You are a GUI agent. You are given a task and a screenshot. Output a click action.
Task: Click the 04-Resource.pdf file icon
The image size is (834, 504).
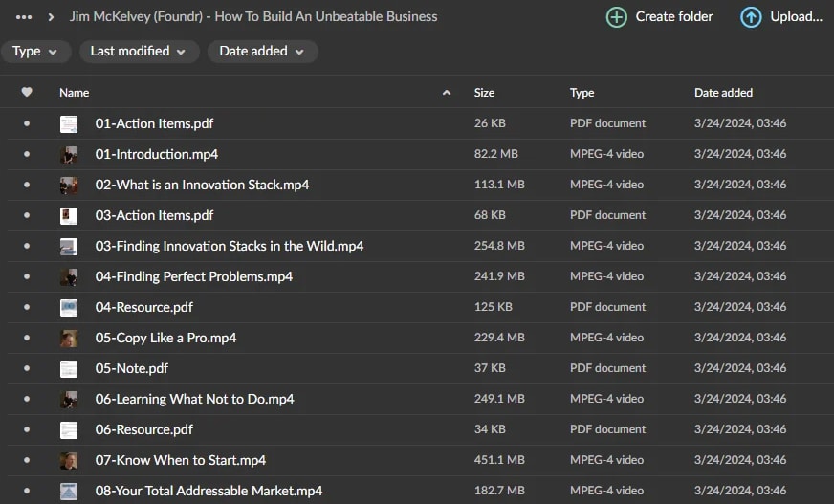tap(69, 308)
